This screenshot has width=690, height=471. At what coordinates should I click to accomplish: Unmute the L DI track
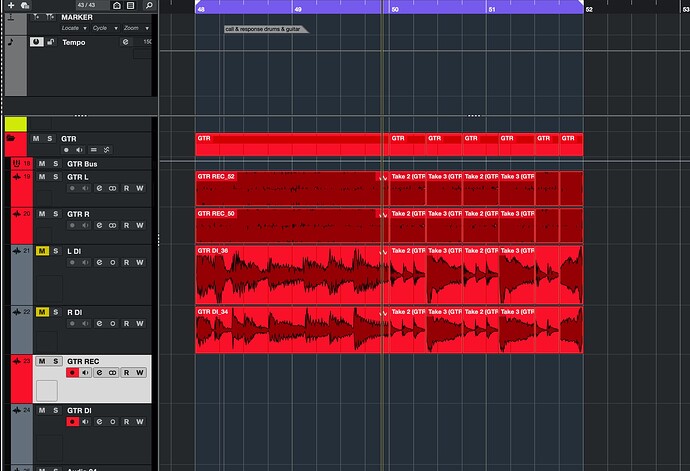tap(42, 251)
